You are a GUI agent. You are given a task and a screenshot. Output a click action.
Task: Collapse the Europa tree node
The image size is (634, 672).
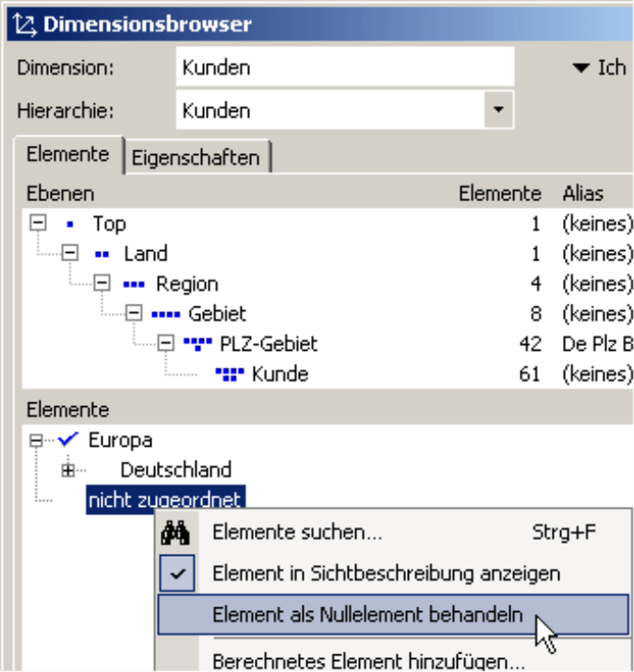pyautogui.click(x=36, y=441)
